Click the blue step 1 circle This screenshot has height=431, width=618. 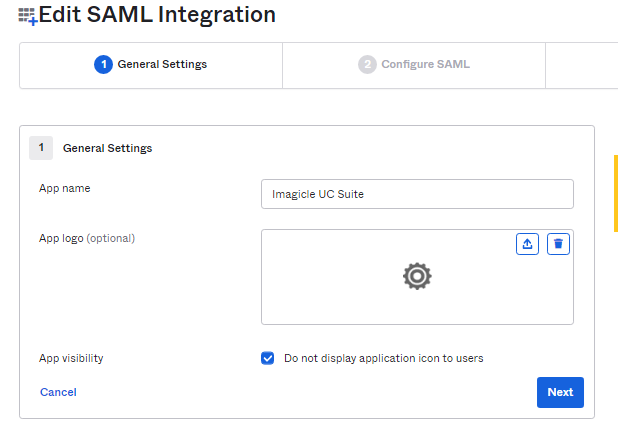click(103, 65)
